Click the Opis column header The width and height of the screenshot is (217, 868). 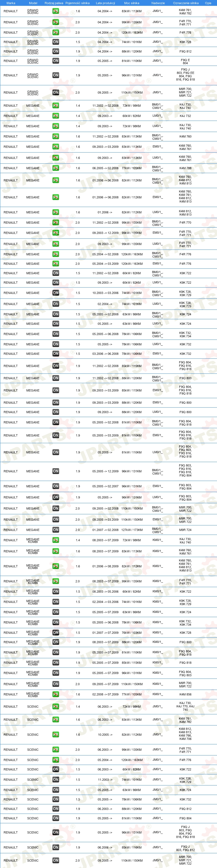pos(208,3)
